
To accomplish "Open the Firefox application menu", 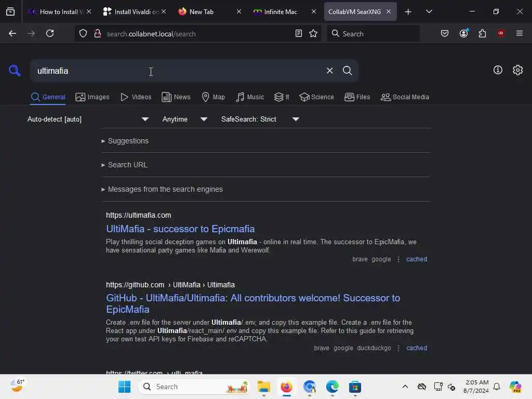I will pos(519,33).
